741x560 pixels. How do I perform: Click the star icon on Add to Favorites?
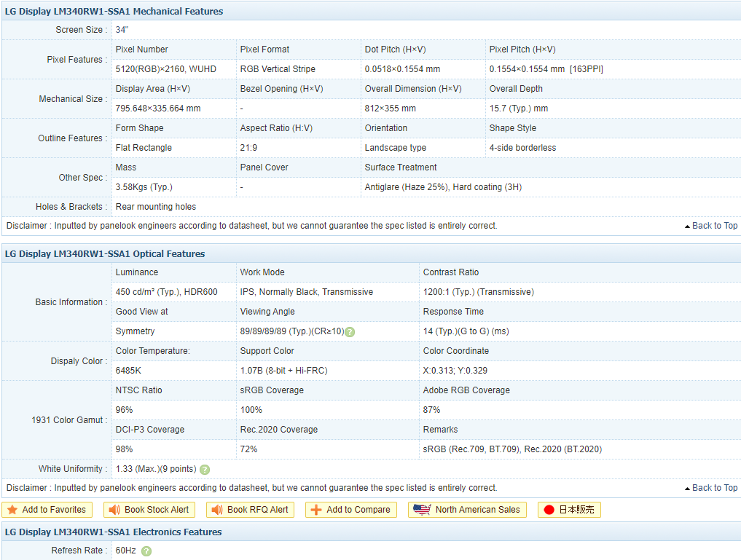[x=12, y=510]
